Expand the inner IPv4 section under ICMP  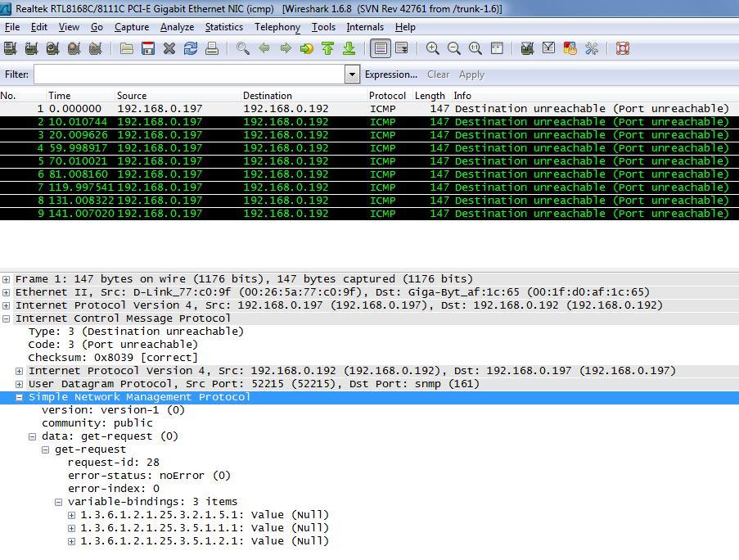pyautogui.click(x=20, y=372)
